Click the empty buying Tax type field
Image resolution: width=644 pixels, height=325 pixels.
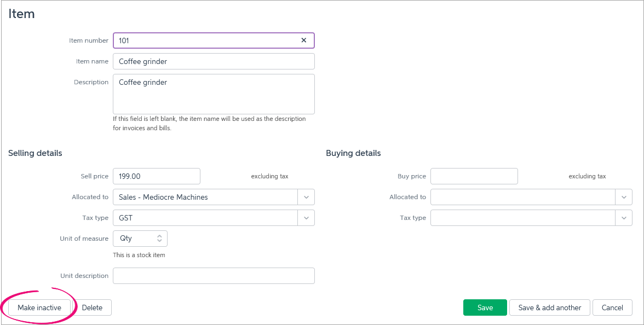pos(523,218)
